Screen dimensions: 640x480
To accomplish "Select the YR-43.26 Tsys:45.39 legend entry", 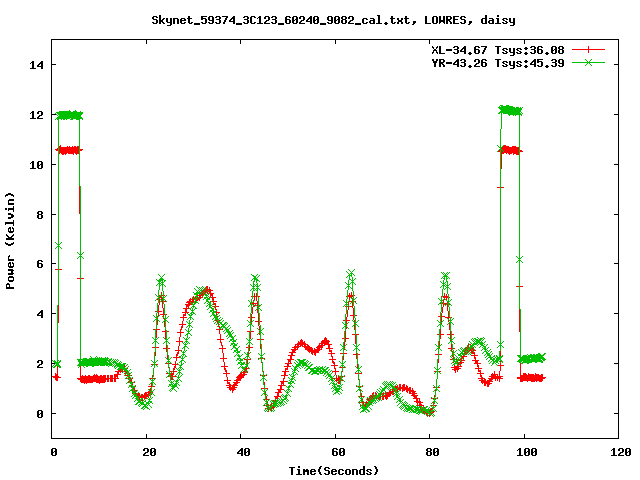I will pos(498,63).
